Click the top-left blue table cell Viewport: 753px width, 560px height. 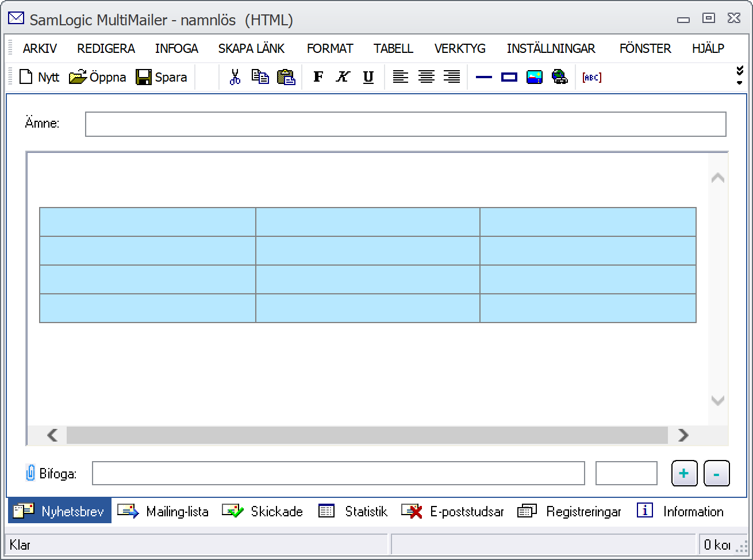pos(148,222)
